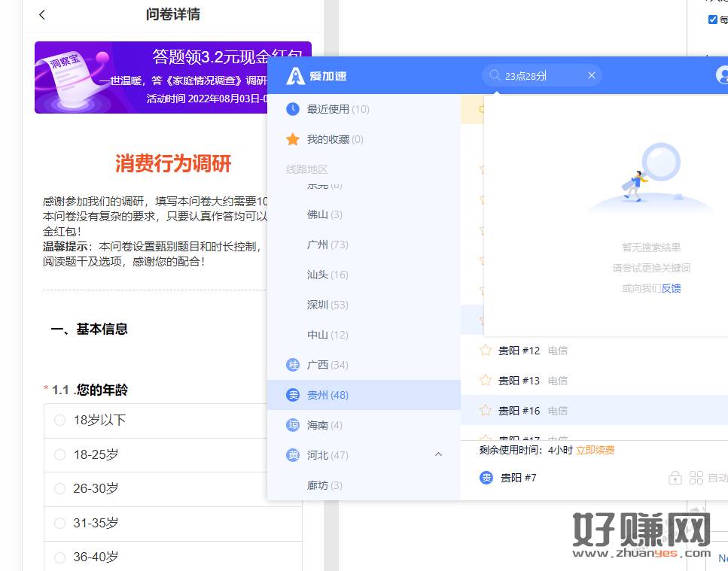
Task: Click the 桂 badge icon for 广西
Action: [x=293, y=365]
